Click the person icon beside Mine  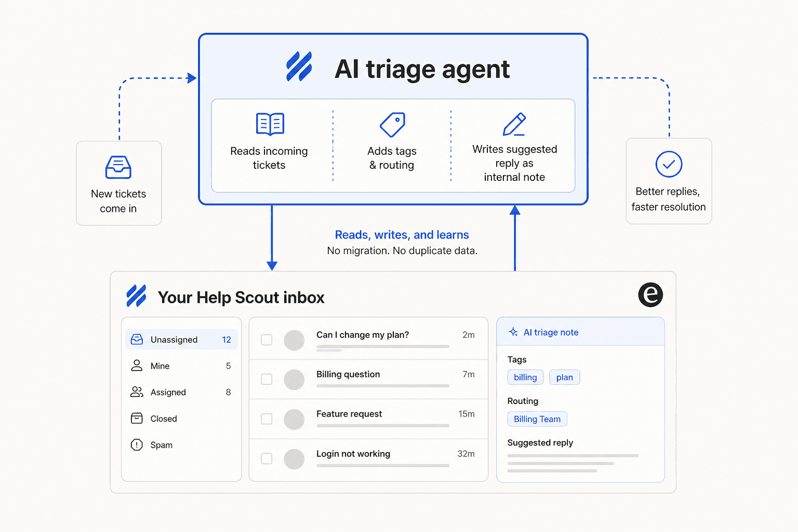click(137, 366)
